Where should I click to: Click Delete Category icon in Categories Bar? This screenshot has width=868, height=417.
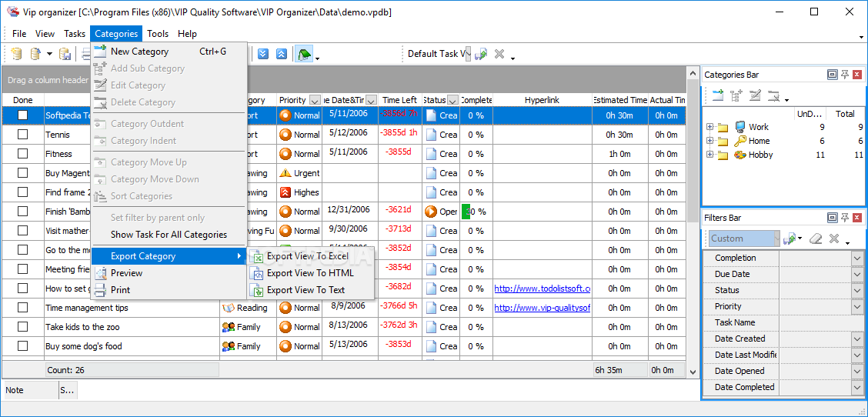(773, 95)
